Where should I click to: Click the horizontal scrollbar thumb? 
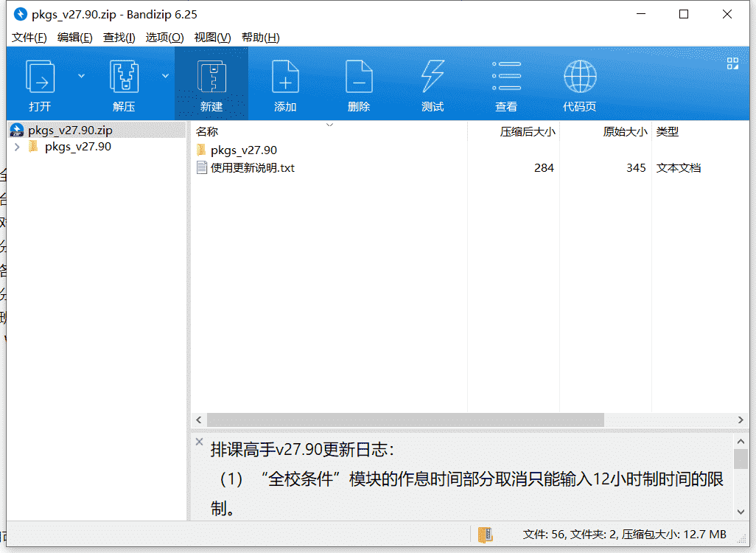tap(405, 420)
